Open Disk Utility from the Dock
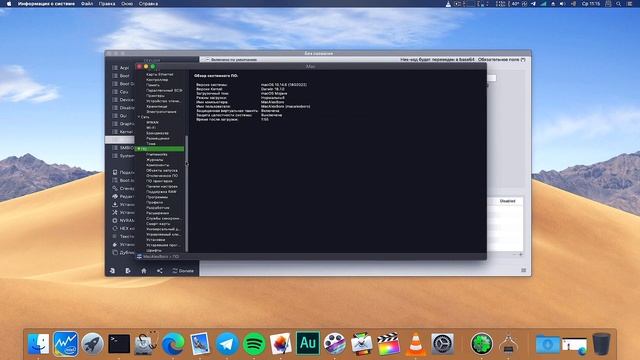The width and height of the screenshot is (640, 360). 145,343
